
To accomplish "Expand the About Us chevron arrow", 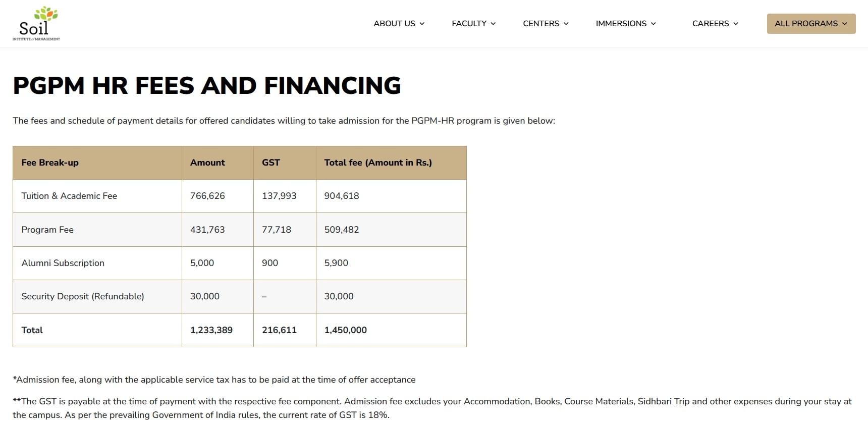I will [422, 24].
